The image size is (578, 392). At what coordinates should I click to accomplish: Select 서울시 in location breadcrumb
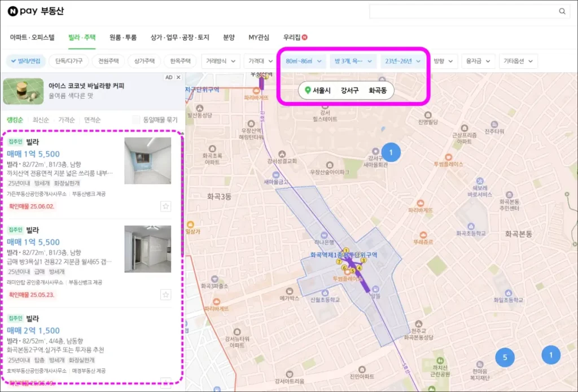tap(321, 91)
